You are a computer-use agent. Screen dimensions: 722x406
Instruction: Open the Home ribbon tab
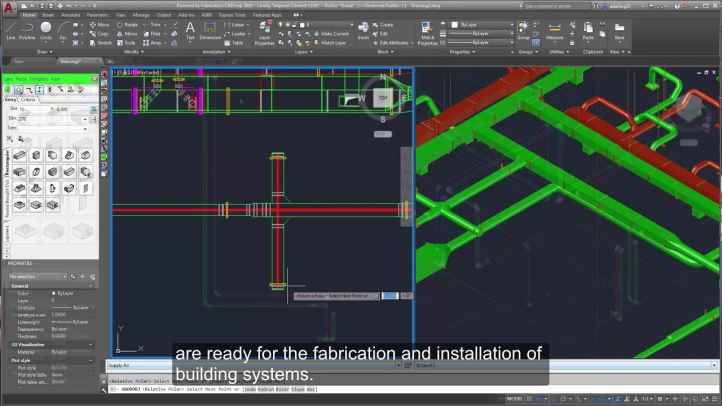pos(28,15)
